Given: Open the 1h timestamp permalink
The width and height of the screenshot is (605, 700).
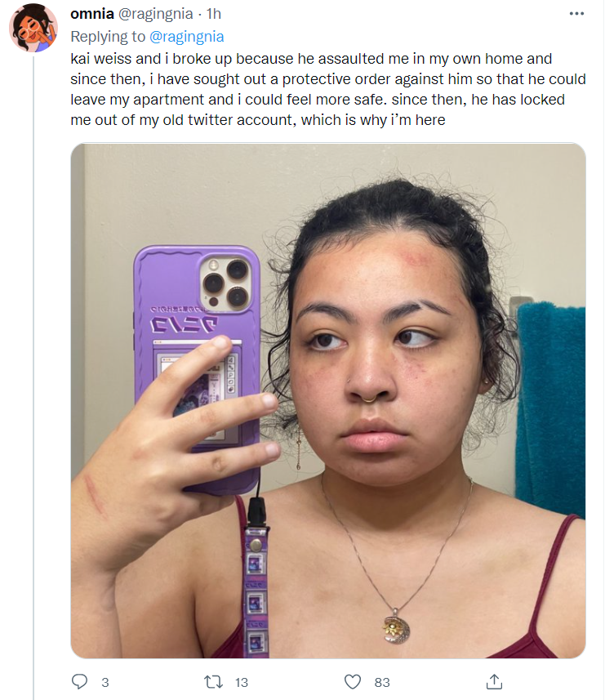Looking at the screenshot, I should click(214, 14).
